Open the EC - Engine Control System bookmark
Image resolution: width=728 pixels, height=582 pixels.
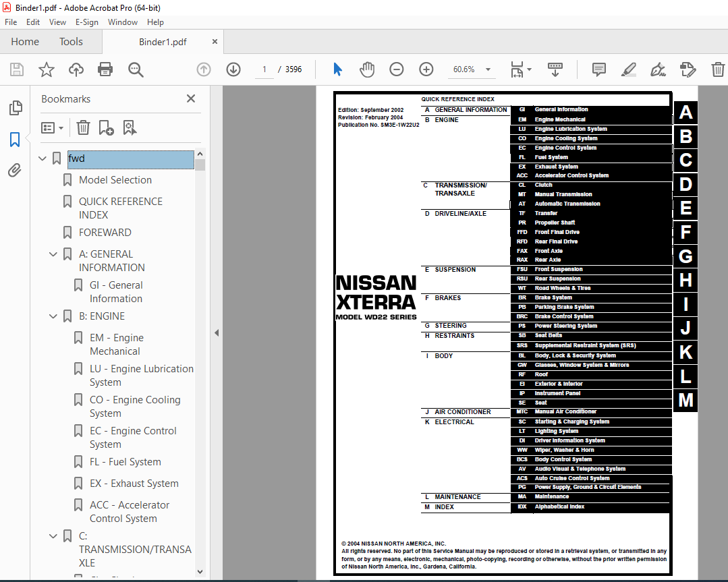pos(133,438)
